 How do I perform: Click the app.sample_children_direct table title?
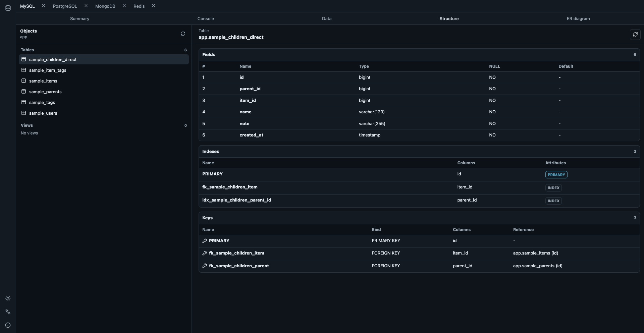tap(231, 37)
